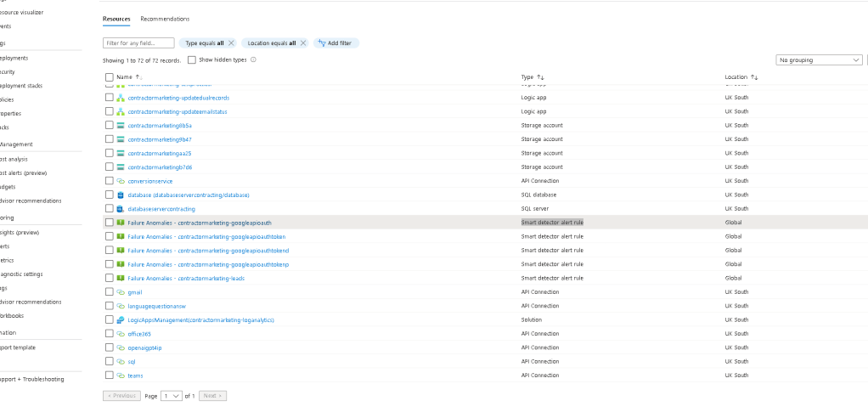
Task: Open Advisor recommendations under Cost Management
Action: (x=31, y=201)
